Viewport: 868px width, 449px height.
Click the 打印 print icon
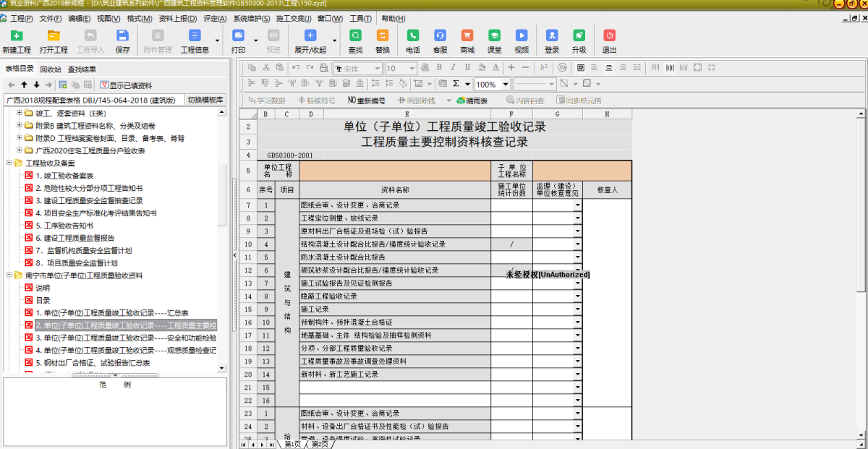pyautogui.click(x=238, y=40)
